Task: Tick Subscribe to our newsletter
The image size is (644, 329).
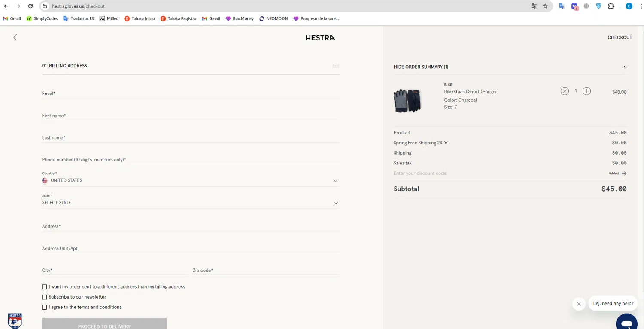Action: tap(44, 297)
